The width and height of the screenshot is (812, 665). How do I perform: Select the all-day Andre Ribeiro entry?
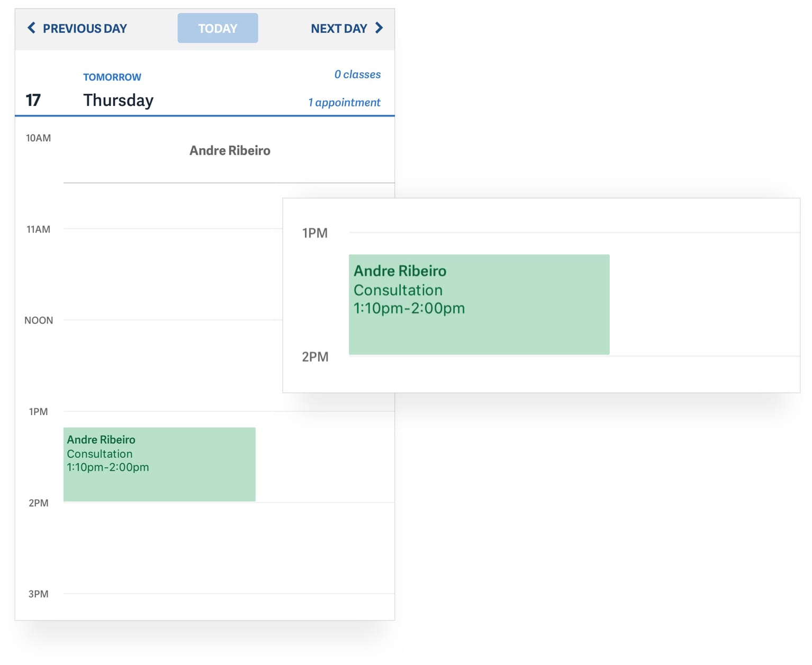230,150
